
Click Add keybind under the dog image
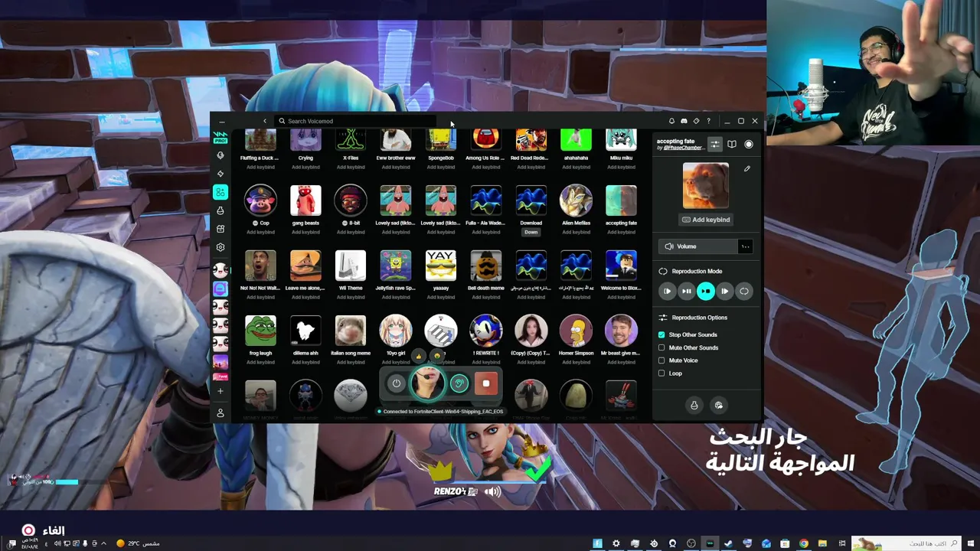706,220
